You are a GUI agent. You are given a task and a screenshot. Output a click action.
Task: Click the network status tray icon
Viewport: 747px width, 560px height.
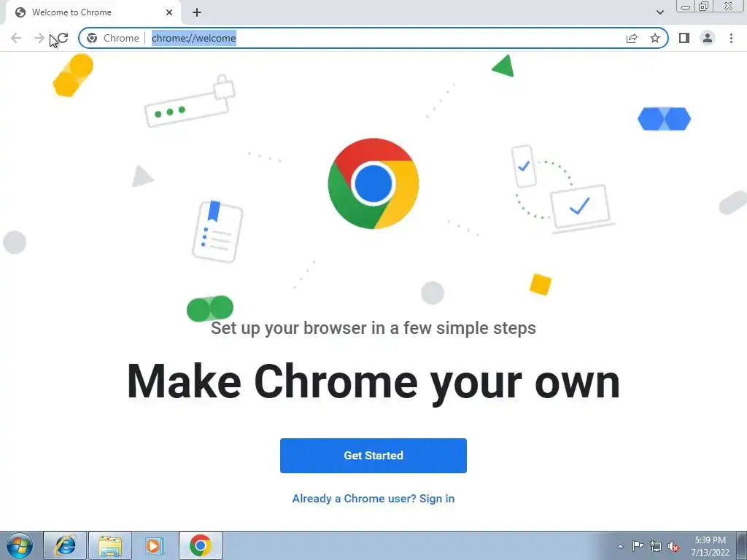pos(656,546)
